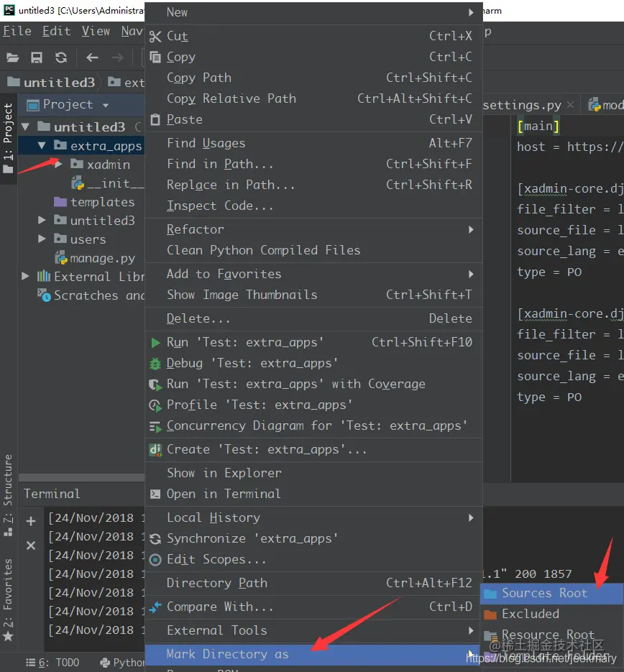Click the Edit Scopes icon
This screenshot has width=624, height=672.
click(x=155, y=560)
